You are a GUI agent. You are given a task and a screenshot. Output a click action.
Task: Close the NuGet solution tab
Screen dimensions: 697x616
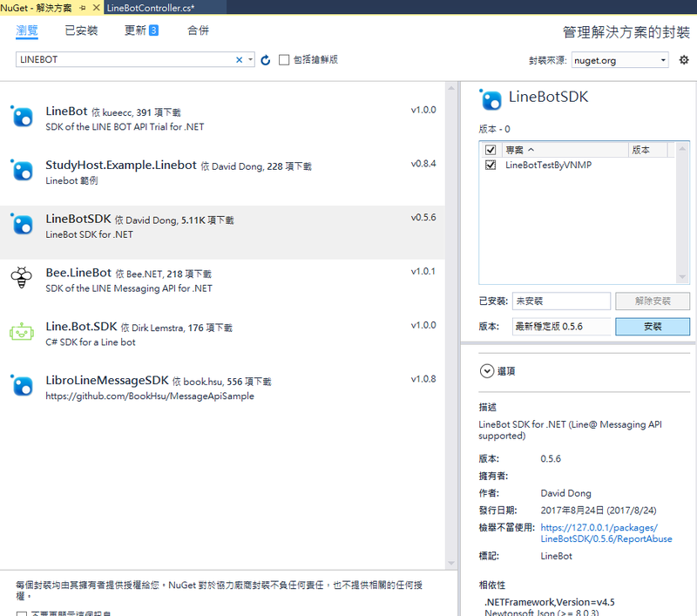click(96, 8)
